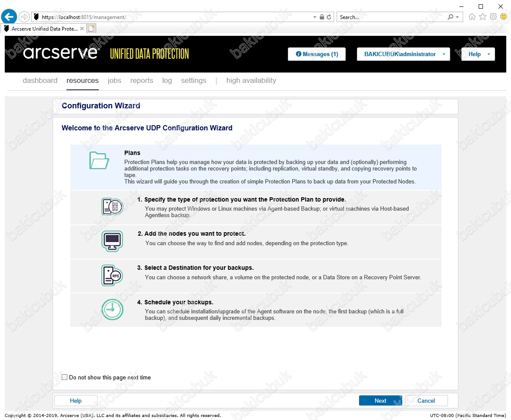Click 'Schedule your backups' heading
The width and height of the screenshot is (511, 420).
[x=179, y=302]
